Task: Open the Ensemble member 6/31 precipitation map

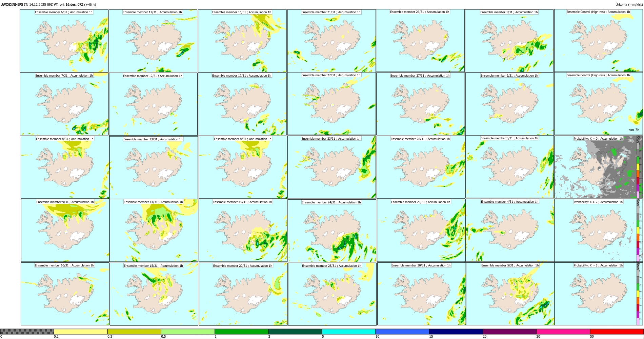Action: (x=64, y=41)
